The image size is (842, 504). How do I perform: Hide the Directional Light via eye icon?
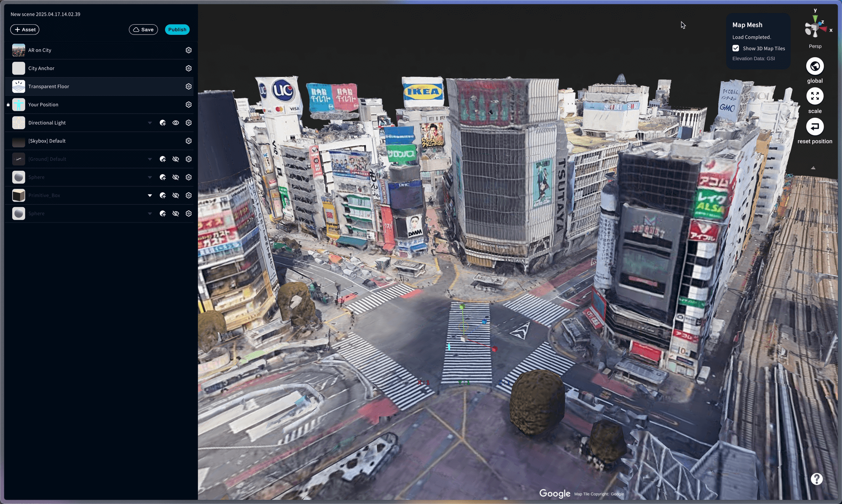click(x=176, y=123)
